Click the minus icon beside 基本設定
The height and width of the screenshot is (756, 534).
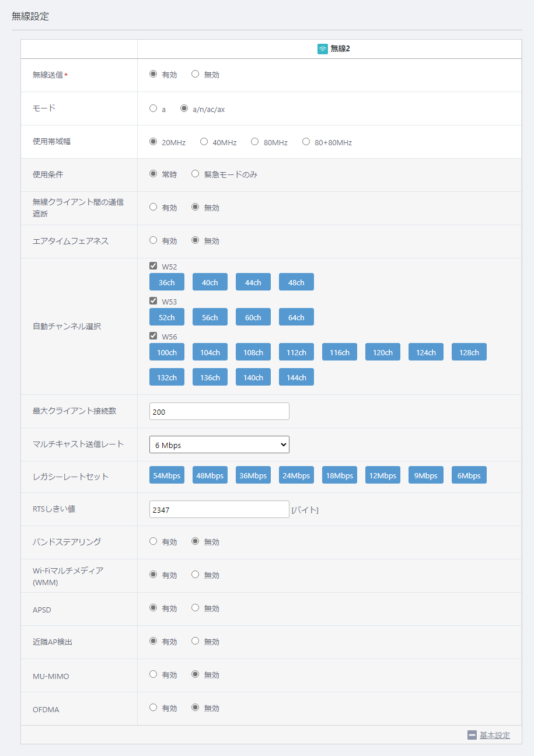(472, 735)
